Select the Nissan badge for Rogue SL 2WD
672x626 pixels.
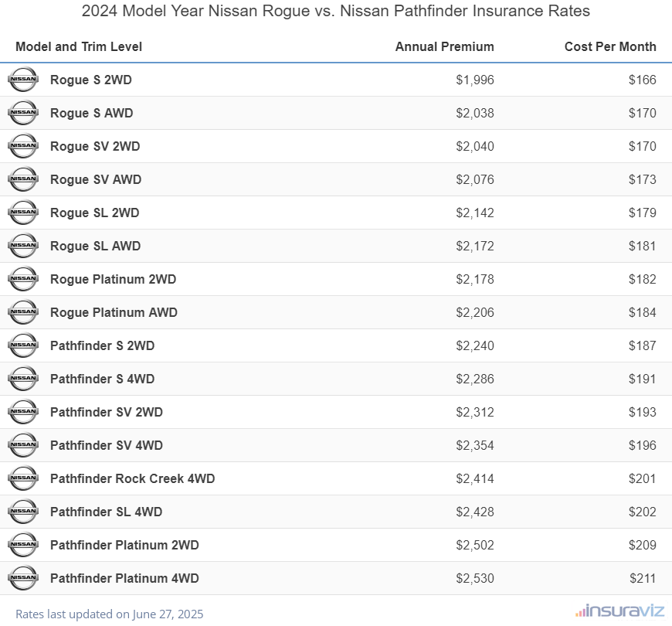coord(23,213)
